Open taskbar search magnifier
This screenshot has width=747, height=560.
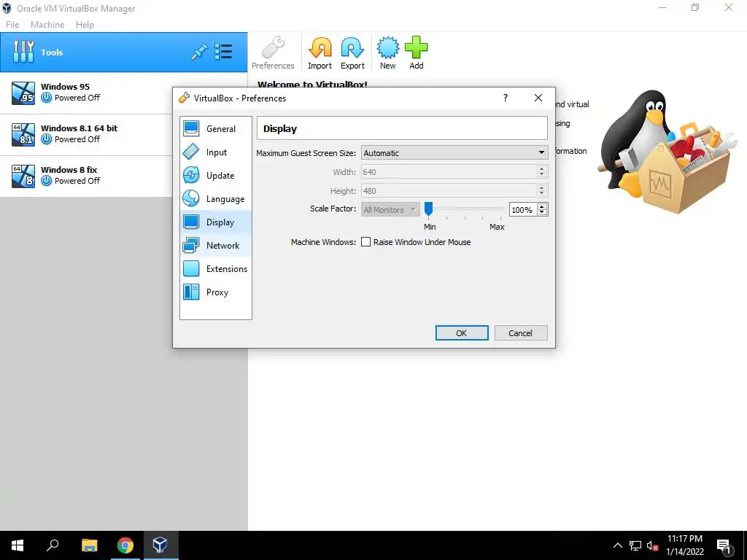click(53, 545)
